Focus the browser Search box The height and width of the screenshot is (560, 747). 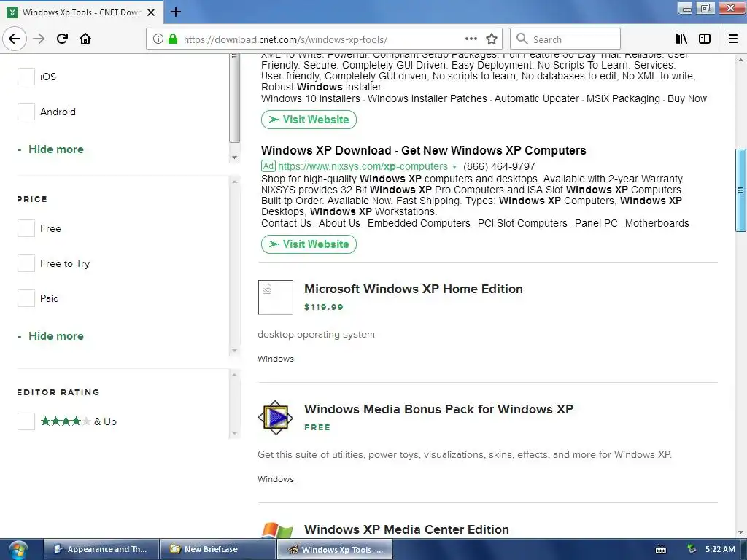click(x=565, y=39)
